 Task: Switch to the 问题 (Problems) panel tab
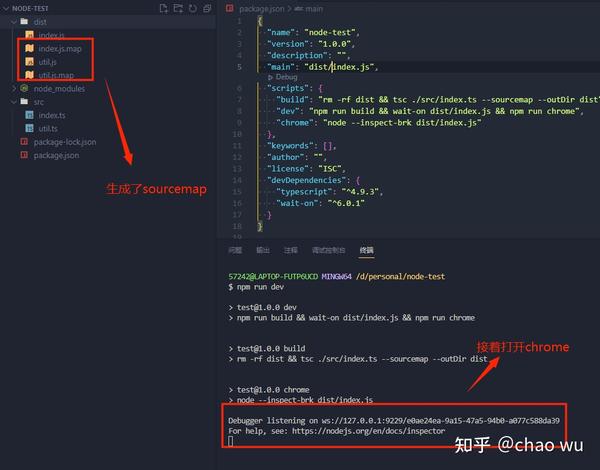235,250
